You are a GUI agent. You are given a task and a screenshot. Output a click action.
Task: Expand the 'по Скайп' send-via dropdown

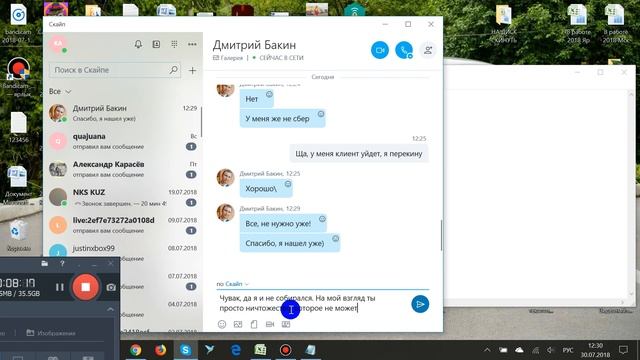tap(233, 284)
